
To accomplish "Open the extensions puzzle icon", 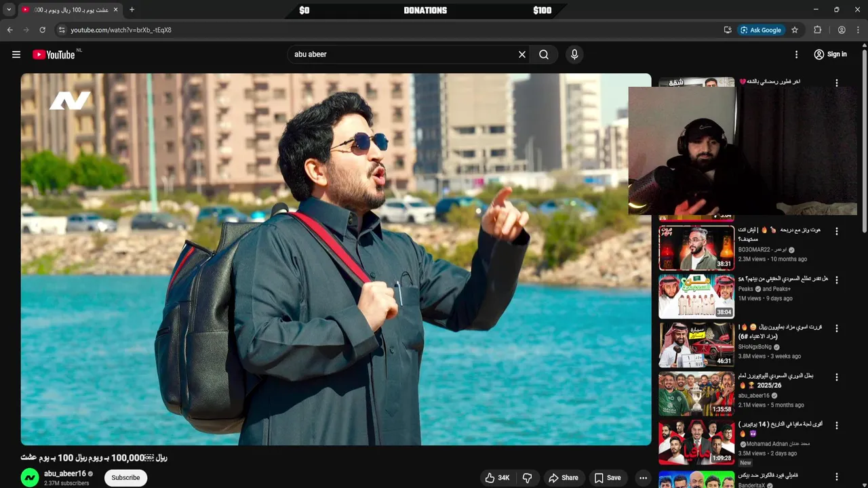I will (x=818, y=30).
